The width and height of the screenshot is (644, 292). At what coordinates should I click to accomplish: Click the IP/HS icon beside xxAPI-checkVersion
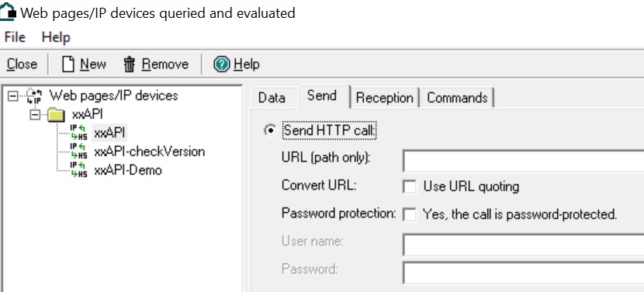79,151
